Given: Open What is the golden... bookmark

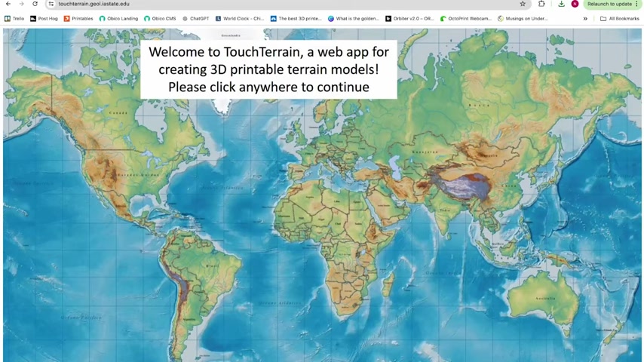Looking at the screenshot, I should pos(354,19).
